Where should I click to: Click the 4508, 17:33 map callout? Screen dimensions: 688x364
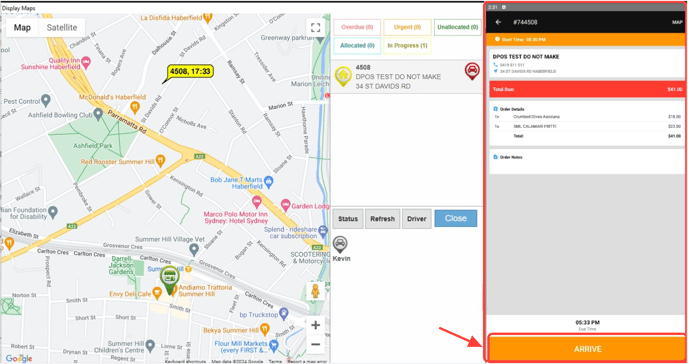(190, 71)
